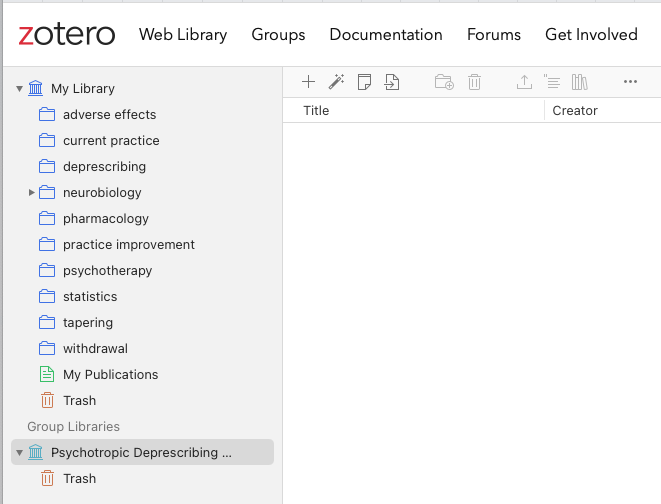Click the folder icon beside pharmacology
The image size is (661, 504).
point(47,219)
